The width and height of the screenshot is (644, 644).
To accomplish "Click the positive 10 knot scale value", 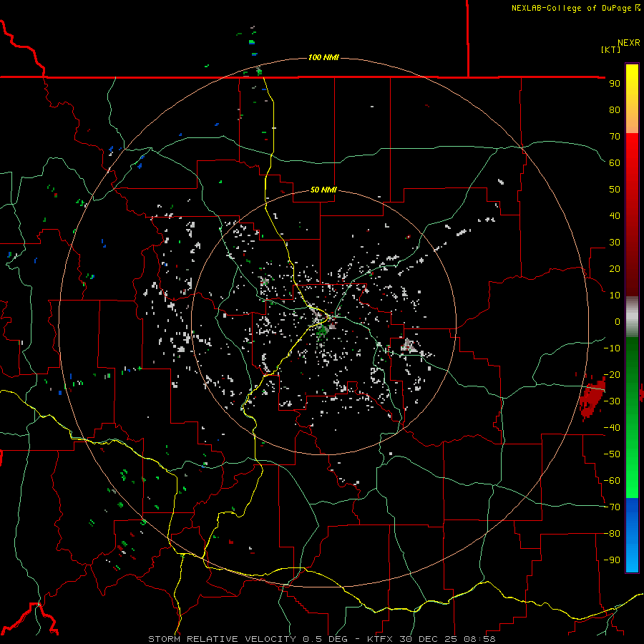I will pos(615,296).
